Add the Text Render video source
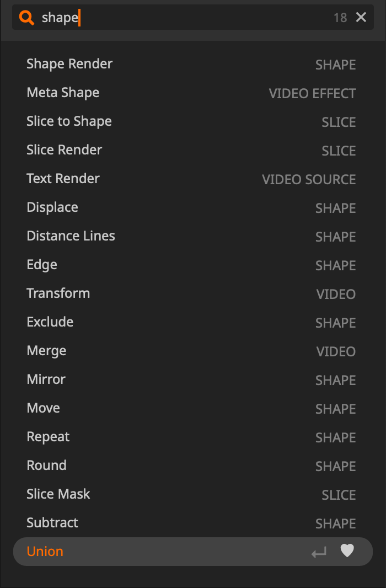Viewport: 386px width, 588px height. tap(63, 179)
